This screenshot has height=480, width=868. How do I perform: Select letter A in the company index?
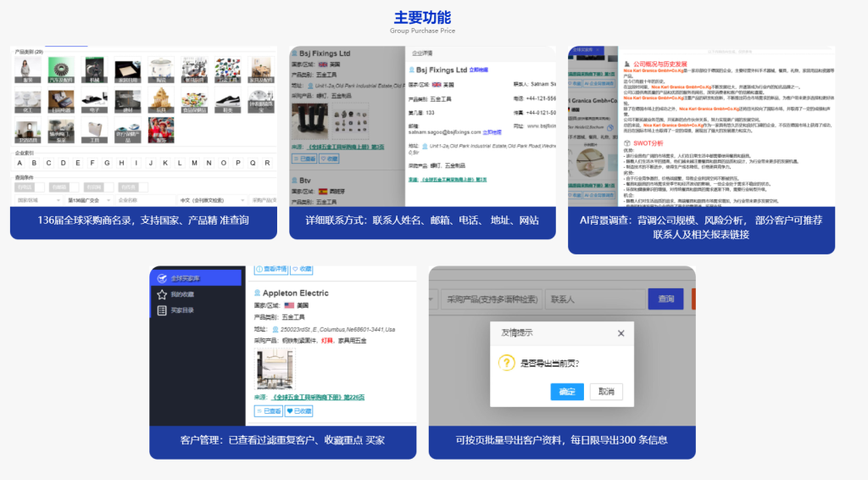coord(19,163)
